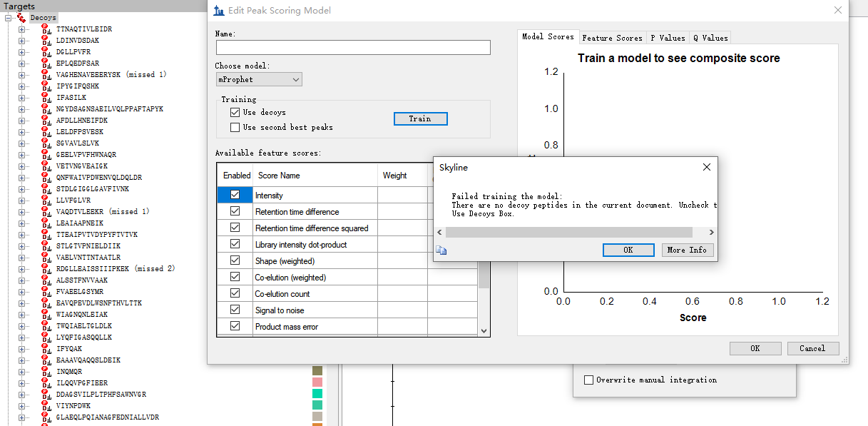Uncheck the Use decoys checkbox
Image resolution: width=868 pixels, height=426 pixels.
tap(235, 113)
